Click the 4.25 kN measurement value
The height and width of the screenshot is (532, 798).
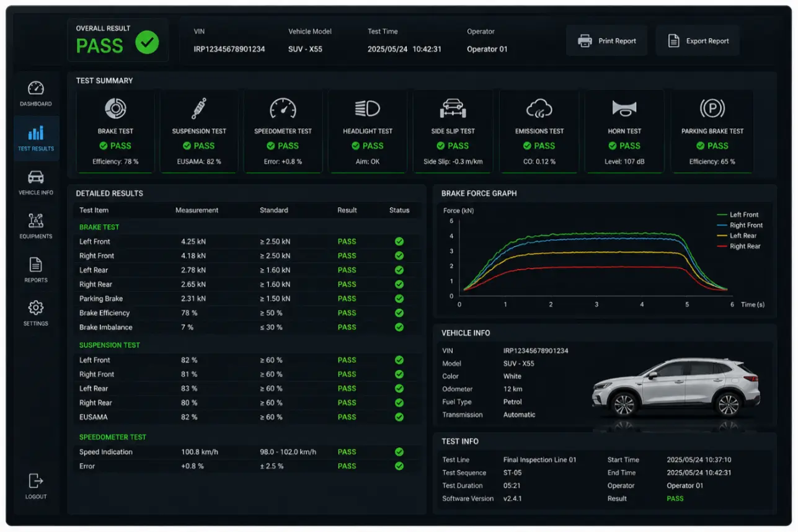[x=193, y=242]
